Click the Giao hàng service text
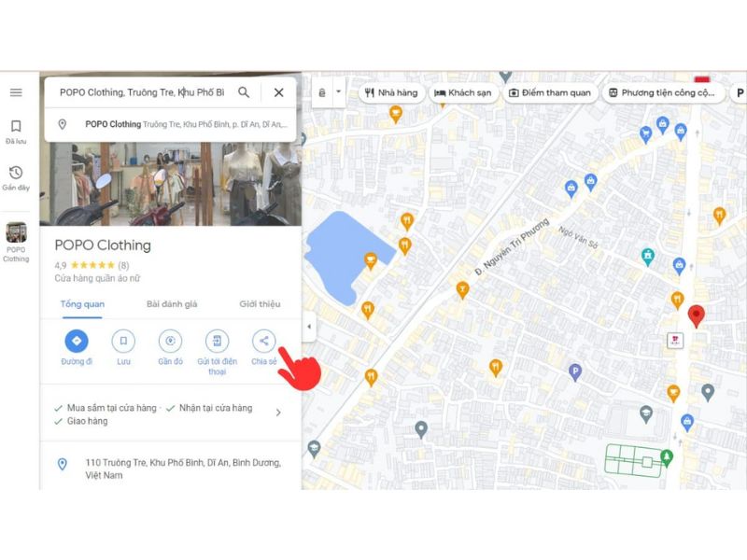This screenshot has height=560, width=747. 87,421
